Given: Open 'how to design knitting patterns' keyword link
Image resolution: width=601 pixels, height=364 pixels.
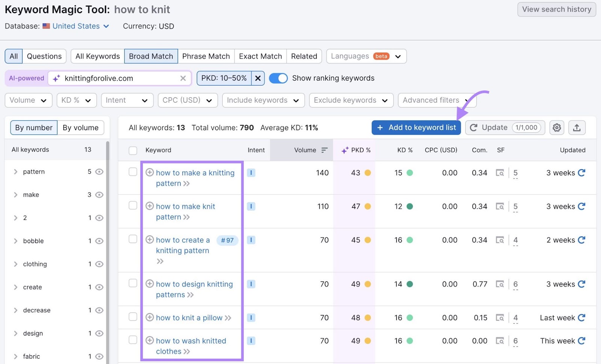Looking at the screenshot, I should [x=194, y=289].
